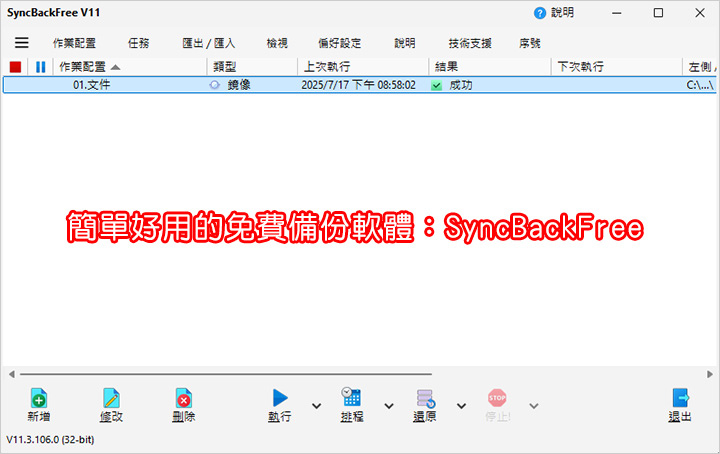Click the 還原 (Restore) icon
The width and height of the screenshot is (720, 454).
425,398
